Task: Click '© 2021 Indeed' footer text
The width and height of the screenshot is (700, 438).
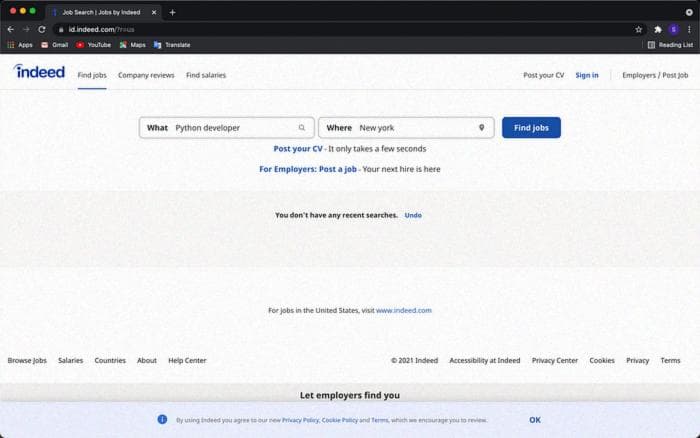Action: [414, 360]
